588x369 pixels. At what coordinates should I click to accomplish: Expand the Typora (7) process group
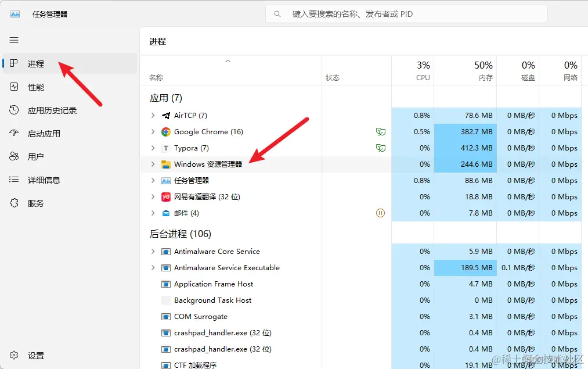pos(153,148)
